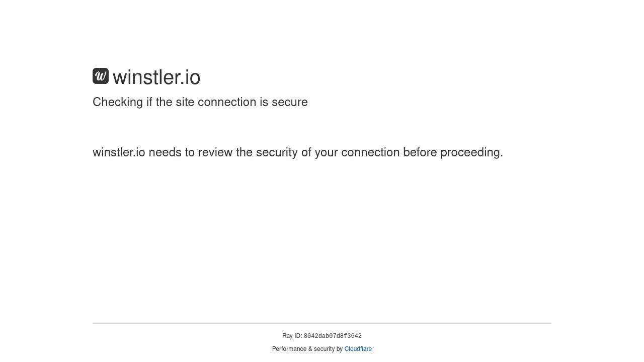This screenshot has width=644, height=362.
Task: Click 'winstler.io' at start of the paragraph
Action: (119, 152)
